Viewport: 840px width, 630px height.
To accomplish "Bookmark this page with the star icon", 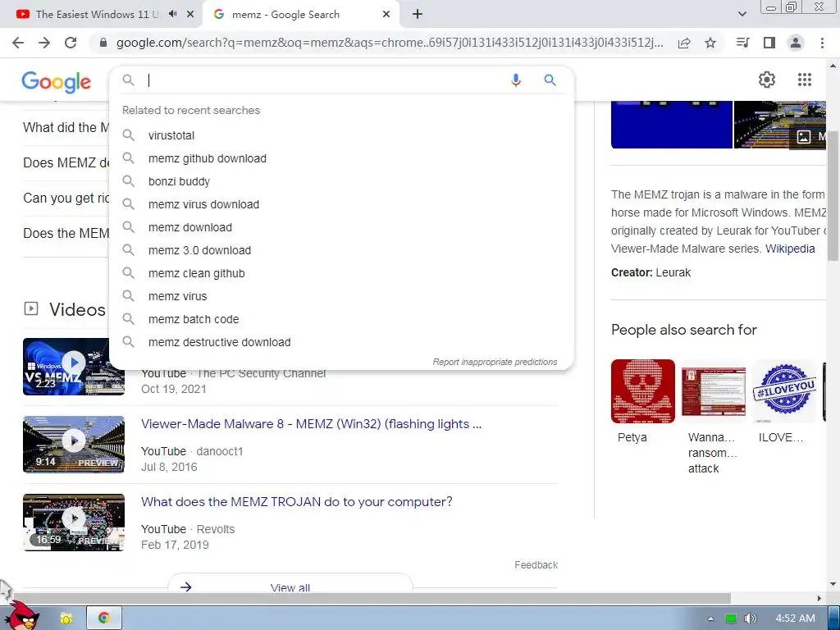I will click(710, 43).
